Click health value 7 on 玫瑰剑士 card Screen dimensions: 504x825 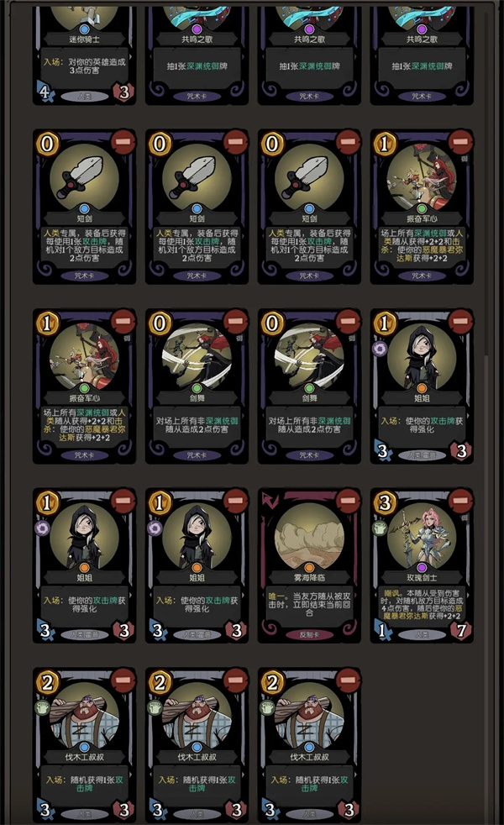[461, 630]
